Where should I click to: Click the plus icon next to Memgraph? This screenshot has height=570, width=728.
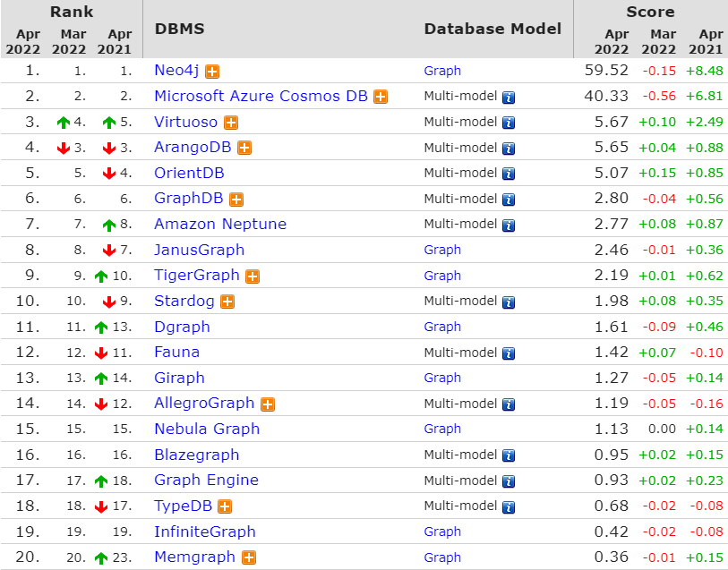(x=249, y=558)
